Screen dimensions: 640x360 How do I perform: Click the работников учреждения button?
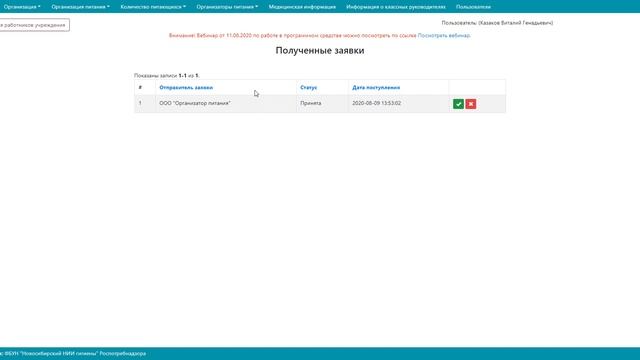tap(34, 25)
